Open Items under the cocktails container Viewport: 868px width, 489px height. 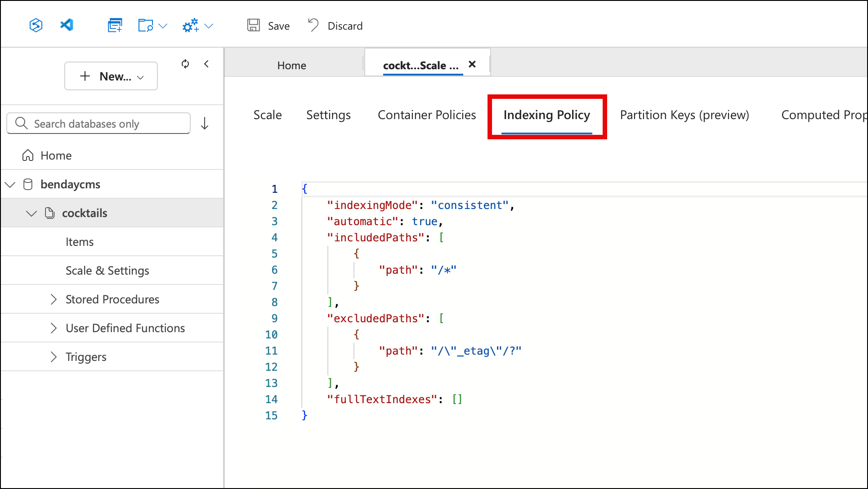80,241
